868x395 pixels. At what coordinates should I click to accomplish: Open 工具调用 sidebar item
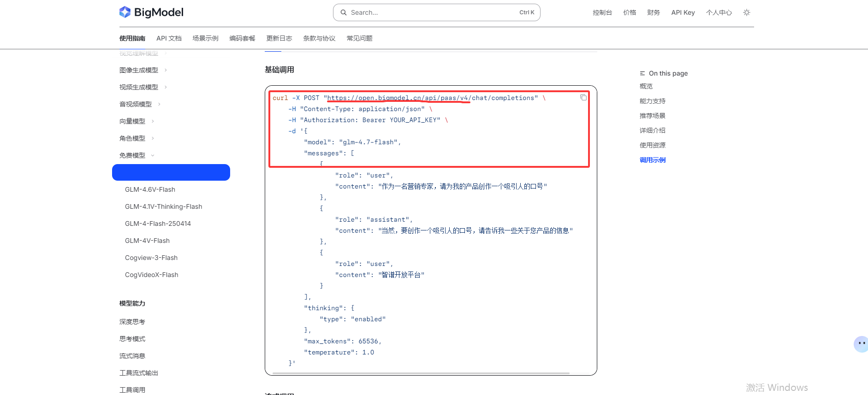click(x=132, y=390)
